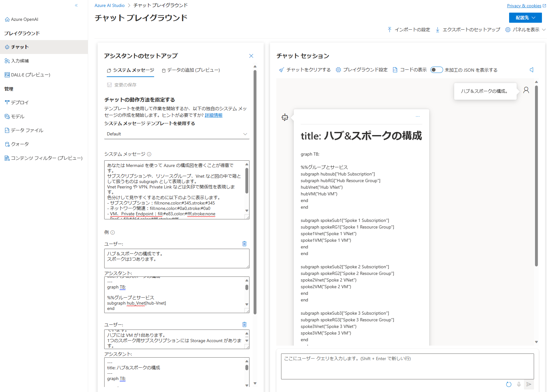Switch to システム メッセージ tab
Screen dimensions: 547x392
click(x=130, y=70)
